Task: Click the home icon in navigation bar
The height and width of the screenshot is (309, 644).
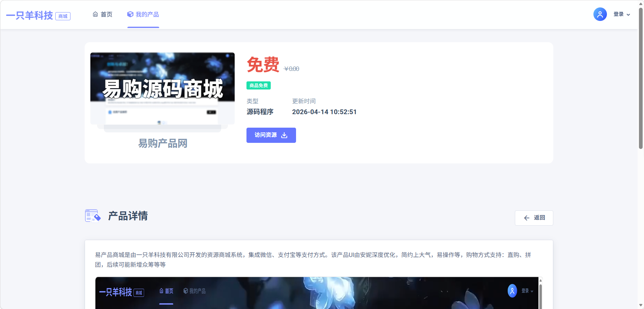Action: [95, 14]
